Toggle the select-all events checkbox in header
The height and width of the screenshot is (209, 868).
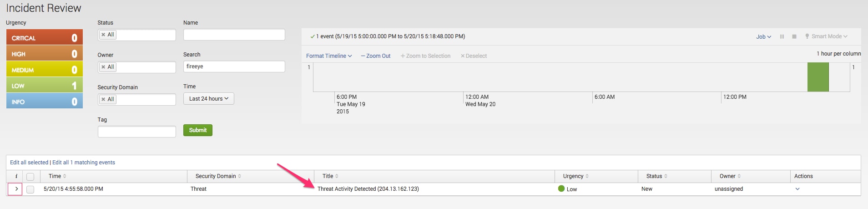[x=30, y=177]
